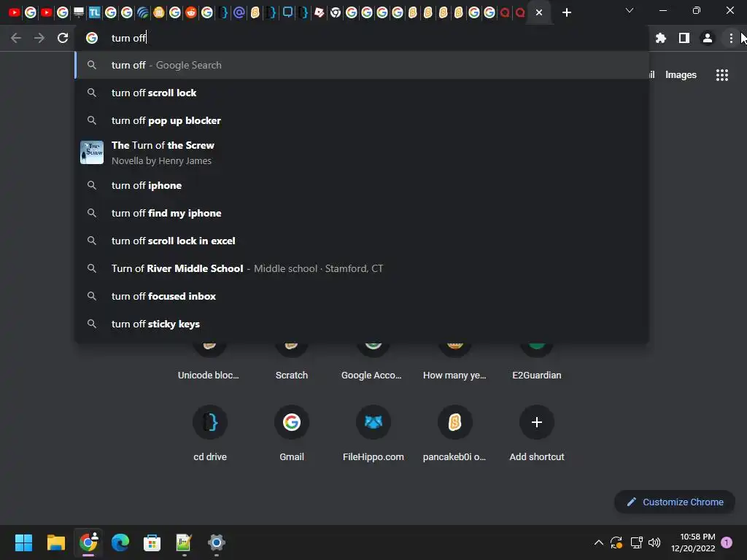
Task: Select the 'turn off sticky keys' suggestion
Action: (x=362, y=324)
